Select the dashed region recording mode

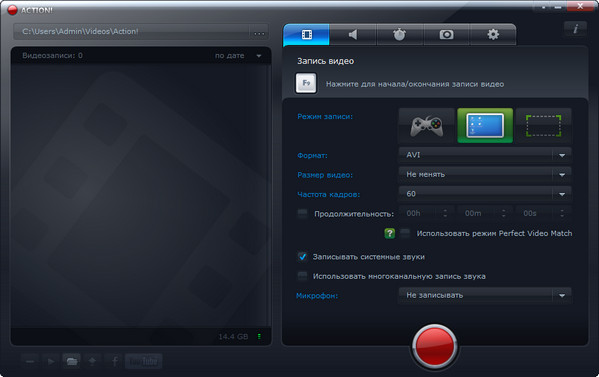(544, 126)
